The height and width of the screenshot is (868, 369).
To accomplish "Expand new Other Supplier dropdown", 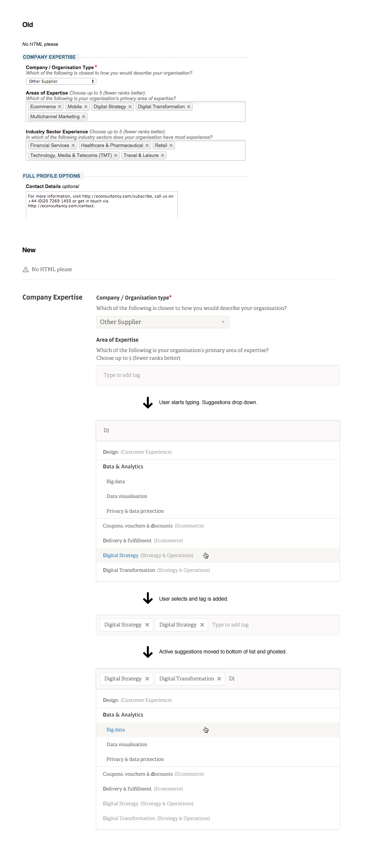I will 162,322.
